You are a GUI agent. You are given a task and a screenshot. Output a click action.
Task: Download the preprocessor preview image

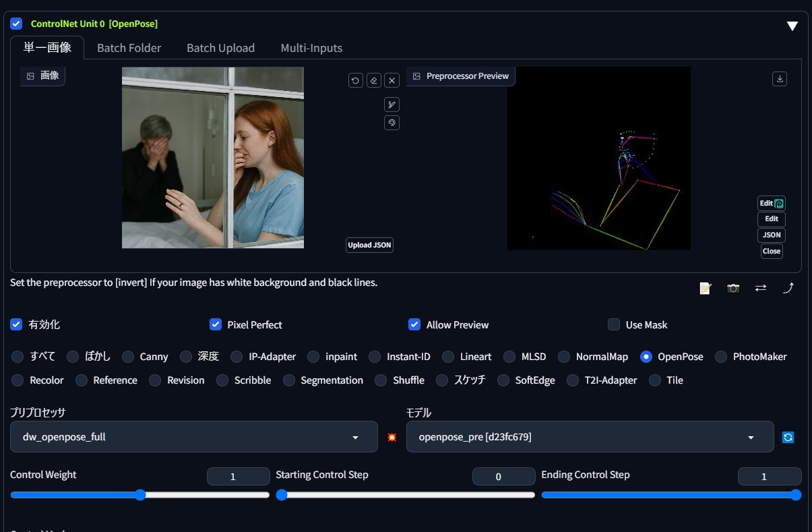pyautogui.click(x=780, y=79)
